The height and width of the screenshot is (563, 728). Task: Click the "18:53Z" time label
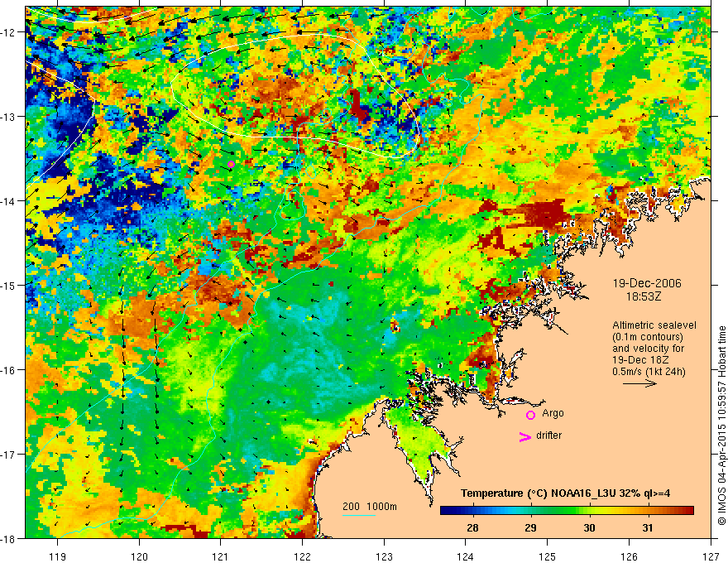[x=643, y=296]
